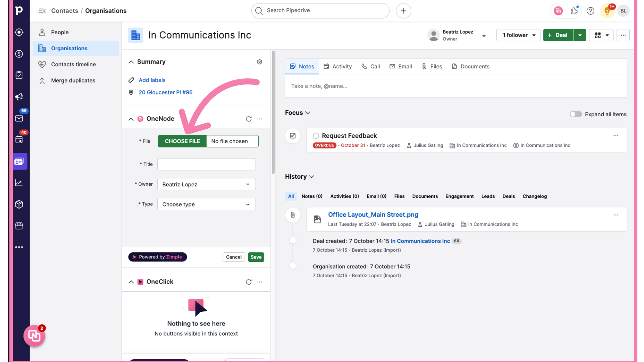Click the Save button in OneNode
644x362 pixels.
pyautogui.click(x=256, y=257)
